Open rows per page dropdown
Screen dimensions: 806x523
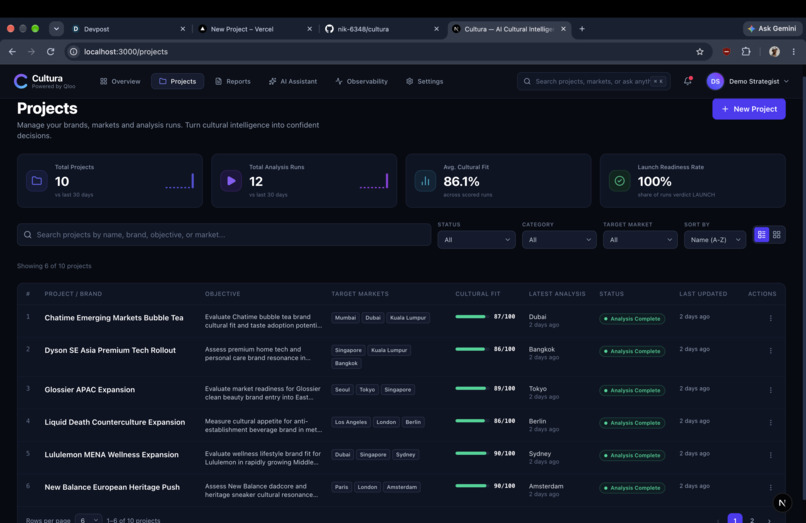coord(88,520)
